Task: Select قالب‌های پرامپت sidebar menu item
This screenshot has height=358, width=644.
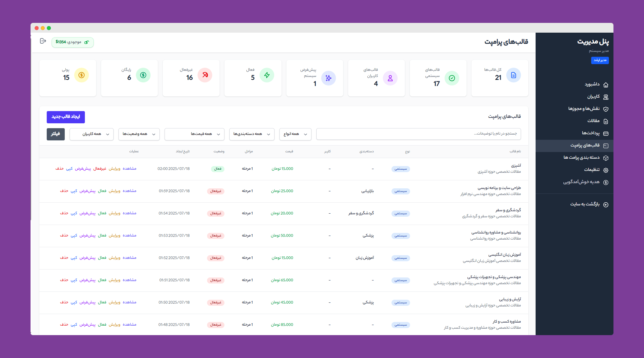Action: tap(585, 145)
